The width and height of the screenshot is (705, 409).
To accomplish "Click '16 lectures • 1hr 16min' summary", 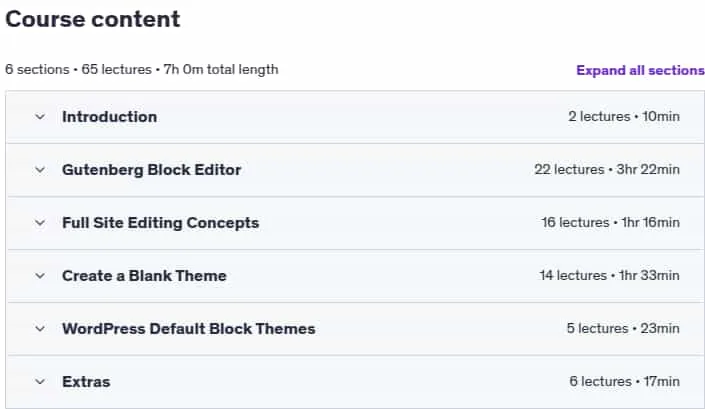I will pos(610,222).
